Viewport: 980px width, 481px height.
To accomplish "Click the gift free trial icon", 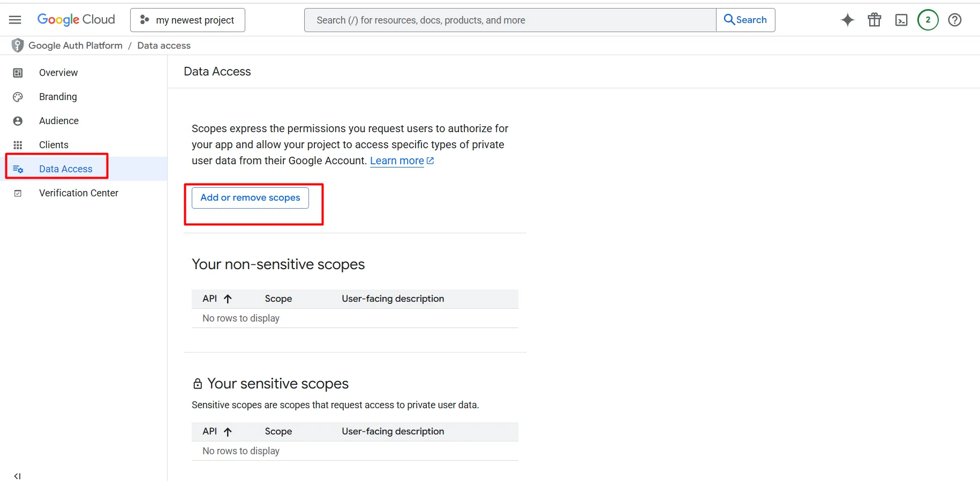I will tap(875, 20).
